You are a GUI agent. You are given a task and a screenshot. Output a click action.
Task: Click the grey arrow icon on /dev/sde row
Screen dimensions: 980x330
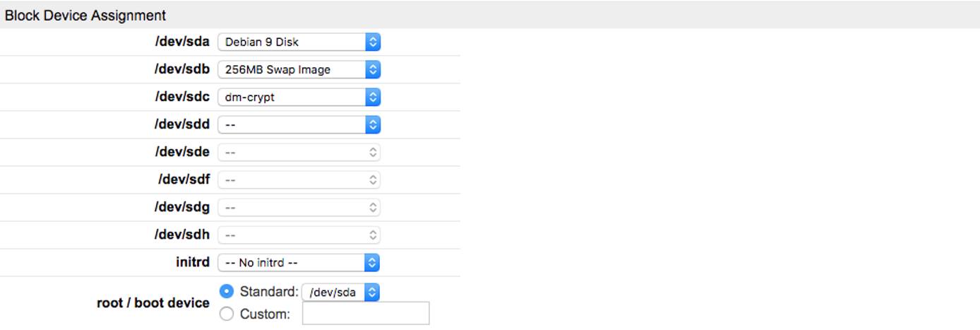click(374, 153)
